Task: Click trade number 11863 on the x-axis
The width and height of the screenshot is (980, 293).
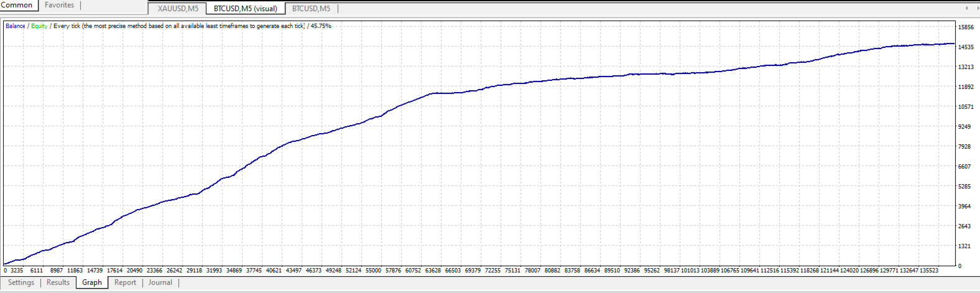Action: [x=75, y=271]
